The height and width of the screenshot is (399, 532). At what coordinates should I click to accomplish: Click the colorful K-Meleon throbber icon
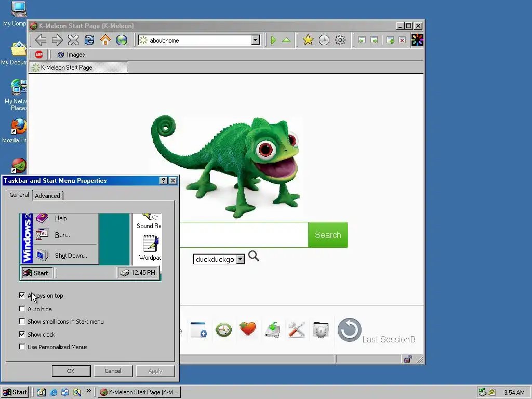pos(417,40)
